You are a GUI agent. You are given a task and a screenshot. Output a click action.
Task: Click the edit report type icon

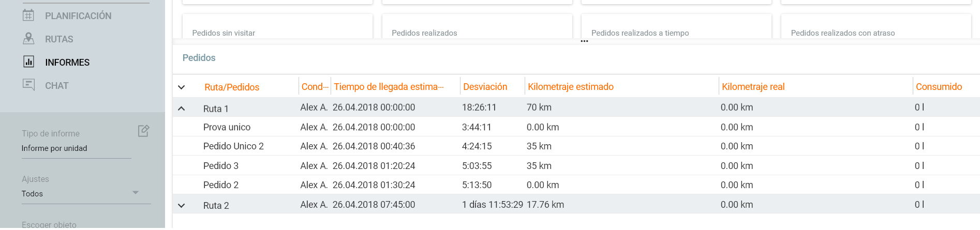143,131
